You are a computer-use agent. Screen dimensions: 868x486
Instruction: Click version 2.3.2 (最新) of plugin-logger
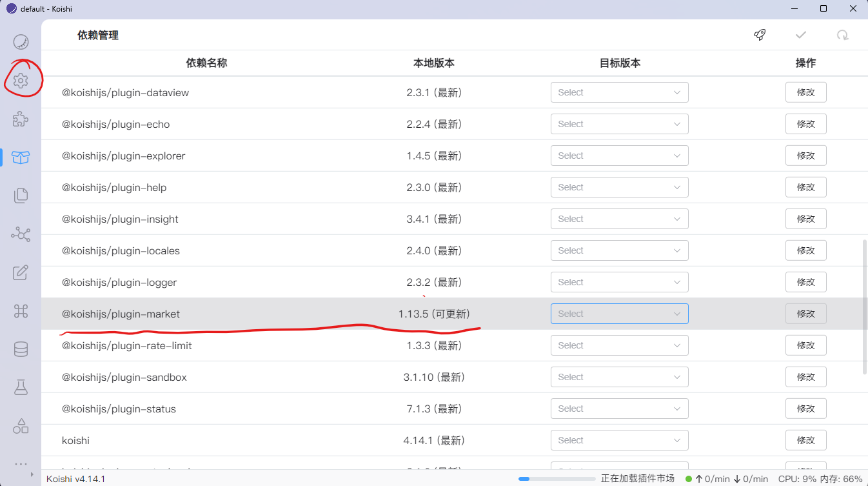[x=434, y=282]
